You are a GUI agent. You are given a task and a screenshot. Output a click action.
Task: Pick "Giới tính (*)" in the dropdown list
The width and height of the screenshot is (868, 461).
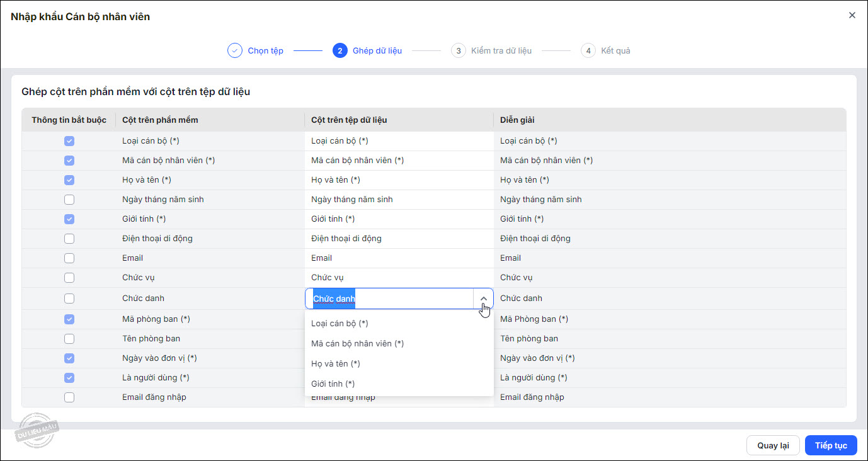point(333,384)
